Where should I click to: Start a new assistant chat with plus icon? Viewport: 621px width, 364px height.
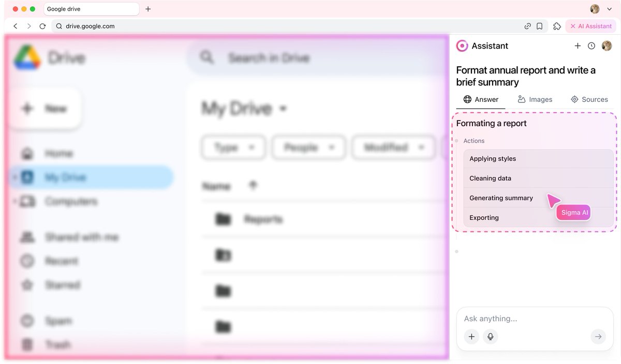[578, 45]
